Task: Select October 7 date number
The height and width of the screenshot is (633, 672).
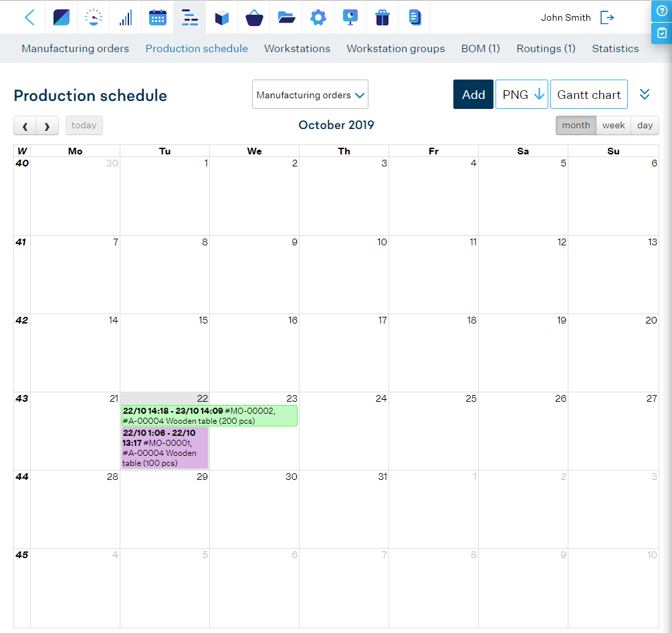Action: pyautogui.click(x=115, y=242)
